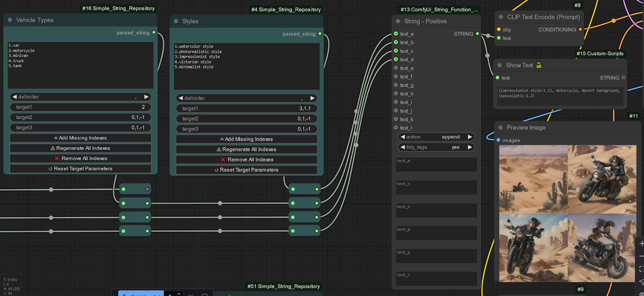Click the text_q text box

click(436, 256)
